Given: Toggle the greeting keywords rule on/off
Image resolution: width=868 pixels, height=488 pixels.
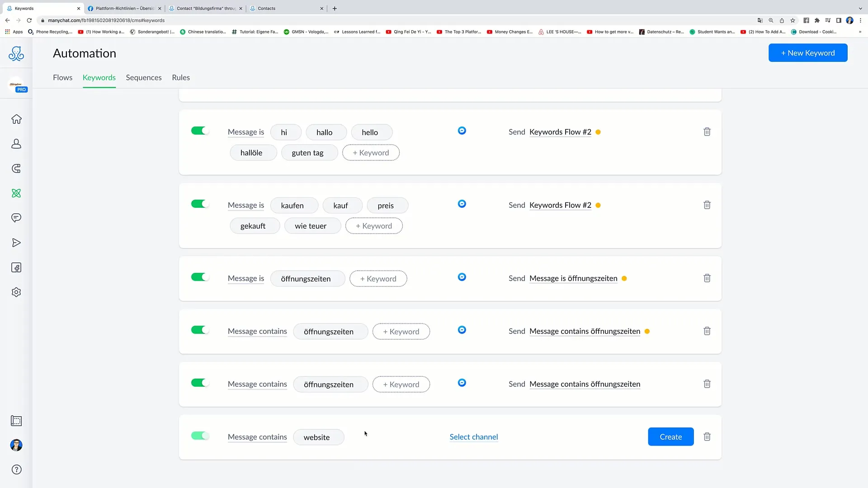Looking at the screenshot, I should [200, 131].
